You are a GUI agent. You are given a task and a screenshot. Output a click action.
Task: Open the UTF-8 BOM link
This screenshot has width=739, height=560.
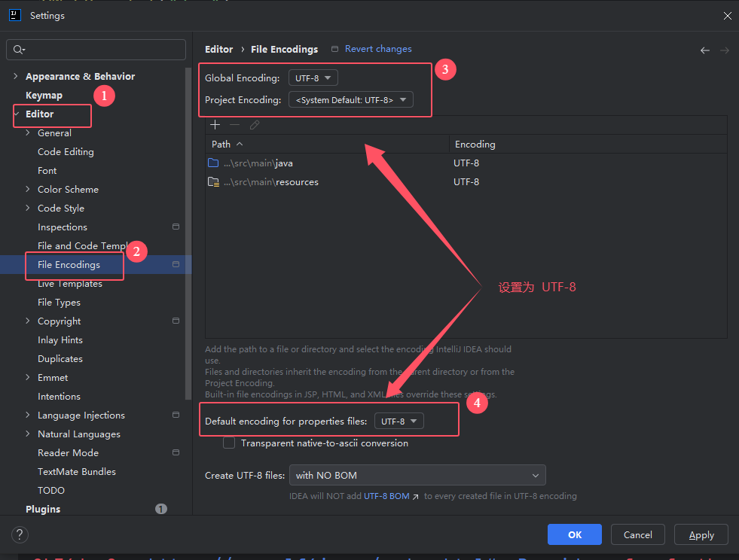386,496
